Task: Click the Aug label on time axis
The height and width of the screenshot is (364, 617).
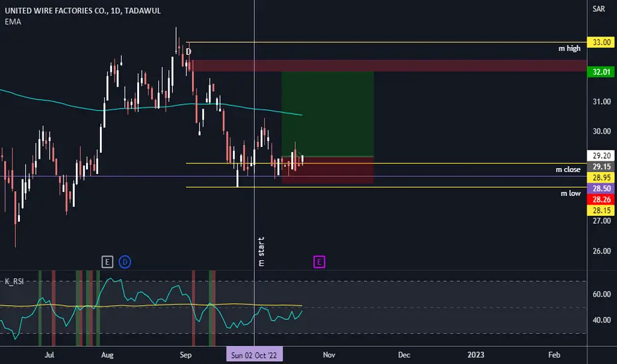Action: [x=107, y=355]
